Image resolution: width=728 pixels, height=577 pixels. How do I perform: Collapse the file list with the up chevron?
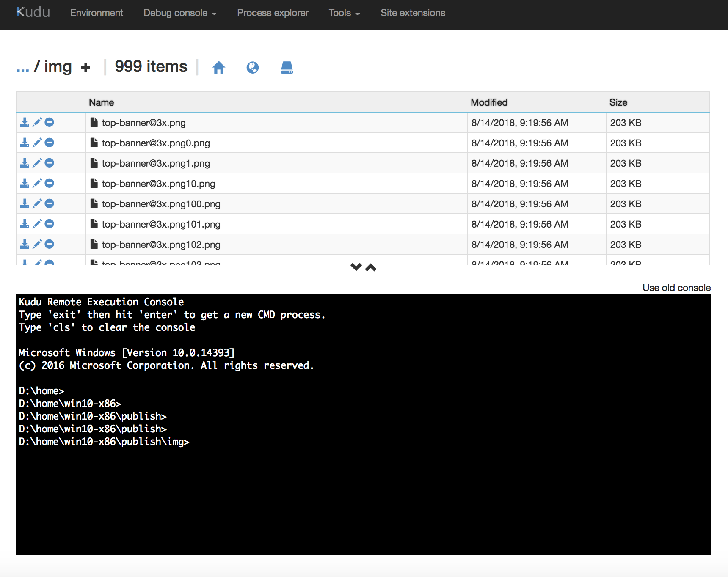pyautogui.click(x=371, y=267)
